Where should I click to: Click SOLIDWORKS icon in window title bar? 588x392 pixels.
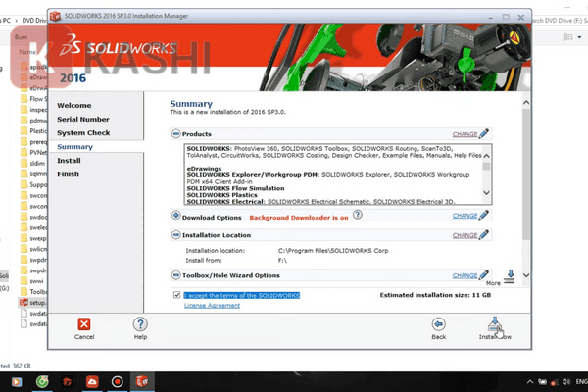tap(55, 16)
